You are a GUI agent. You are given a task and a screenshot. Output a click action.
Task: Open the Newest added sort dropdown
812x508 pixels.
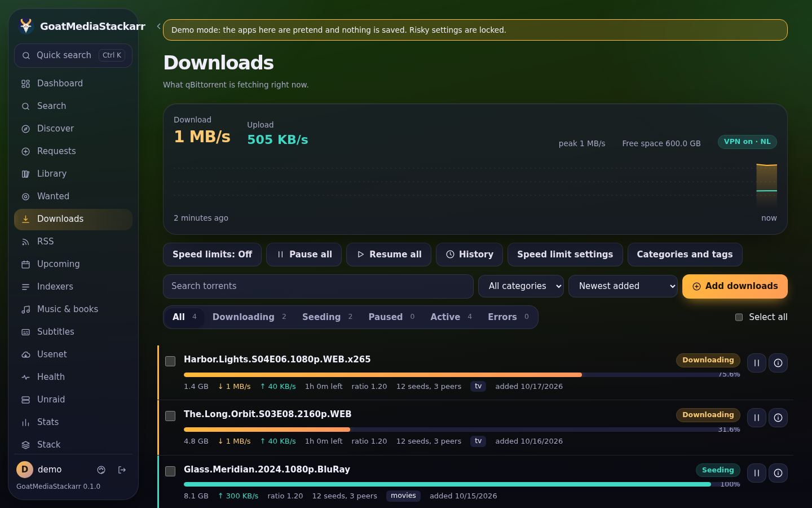[623, 286]
